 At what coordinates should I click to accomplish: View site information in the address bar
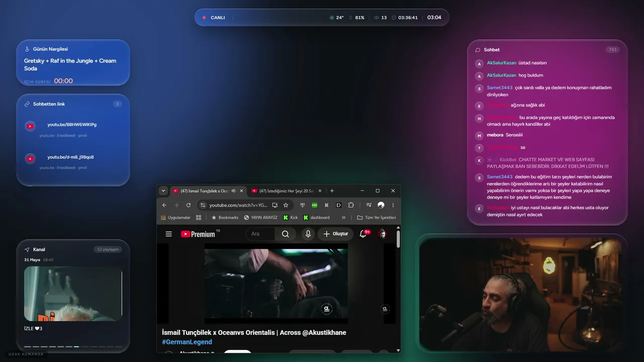pyautogui.click(x=203, y=205)
